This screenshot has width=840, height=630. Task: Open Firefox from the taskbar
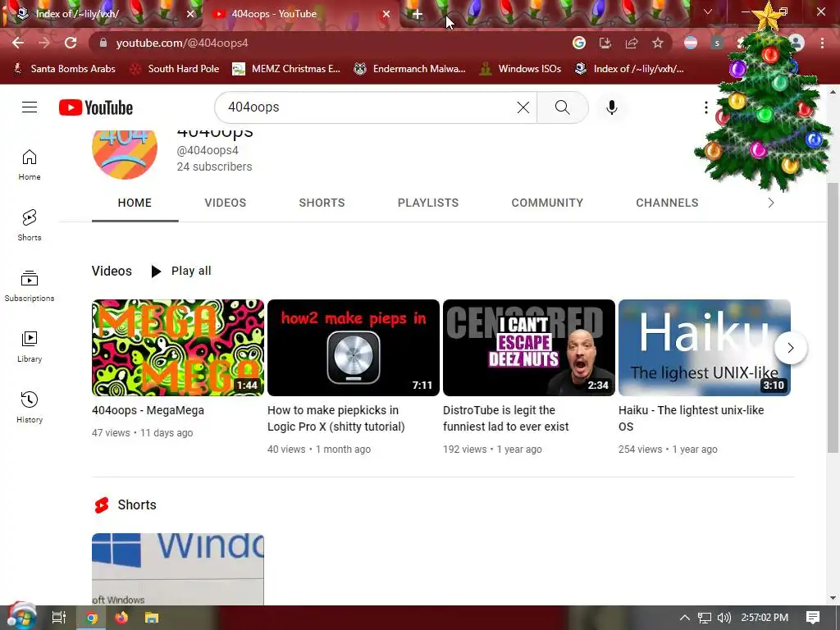(121, 618)
